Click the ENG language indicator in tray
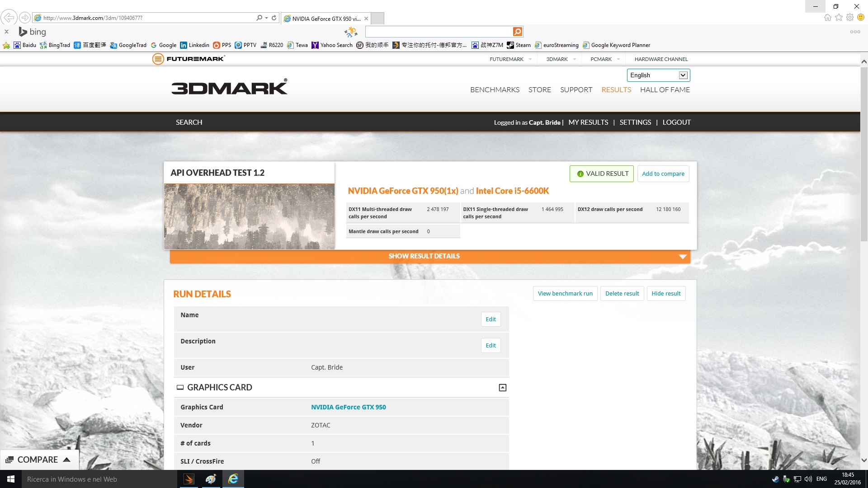Viewport: 868px width, 488px height. pos(822,479)
